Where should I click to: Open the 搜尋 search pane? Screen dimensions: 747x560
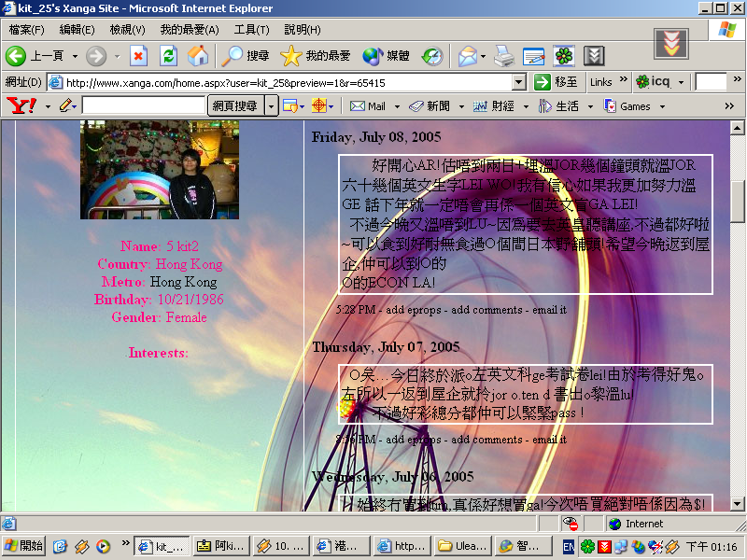point(246,56)
